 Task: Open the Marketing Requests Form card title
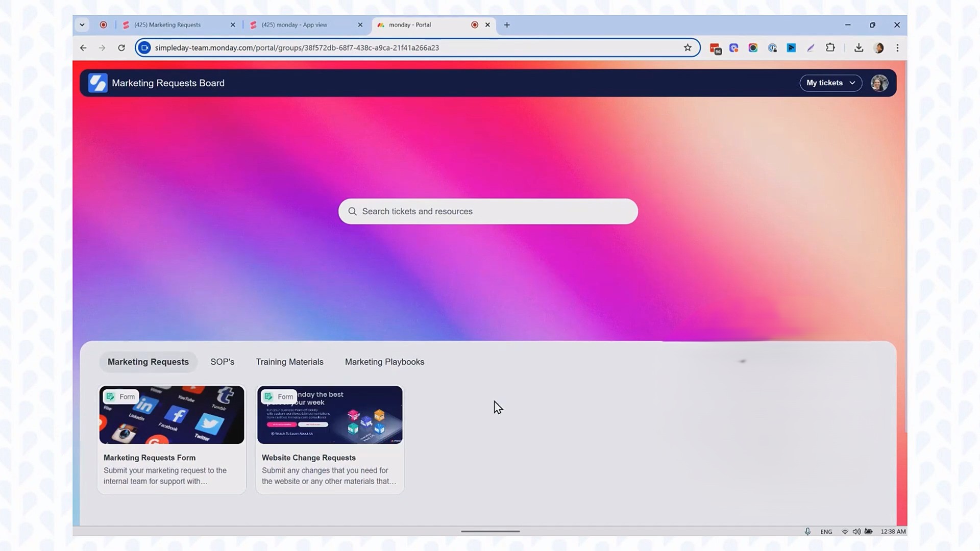[x=150, y=458]
